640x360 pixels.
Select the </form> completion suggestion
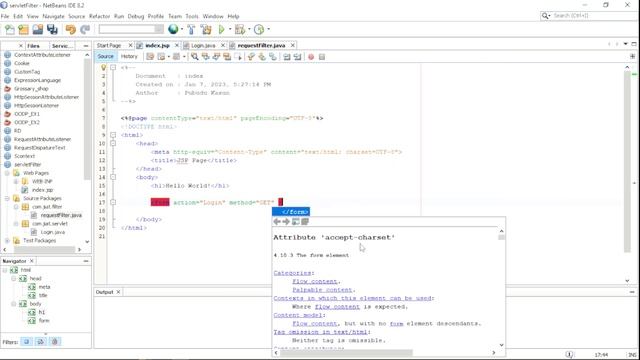291,211
